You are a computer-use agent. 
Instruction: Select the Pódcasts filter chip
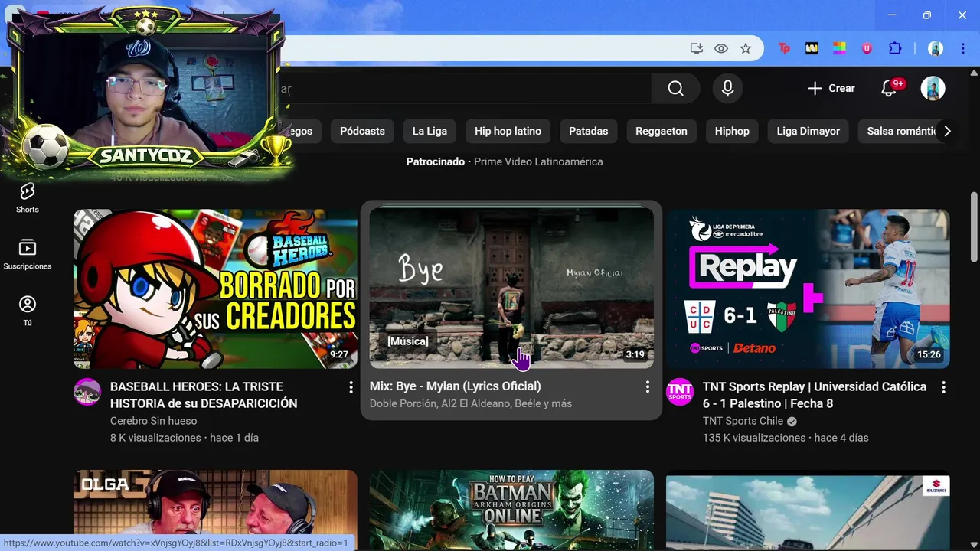coord(362,131)
